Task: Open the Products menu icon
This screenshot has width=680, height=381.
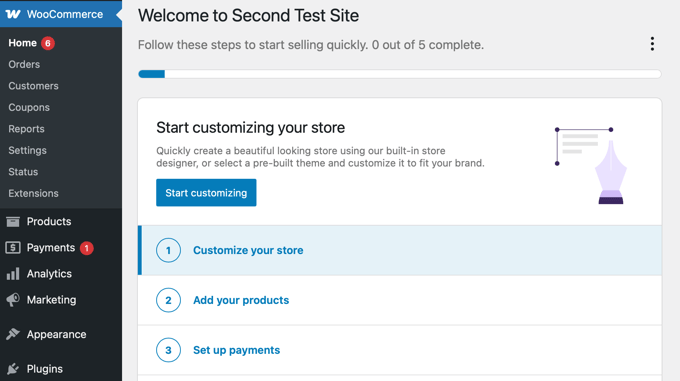Action: point(13,221)
